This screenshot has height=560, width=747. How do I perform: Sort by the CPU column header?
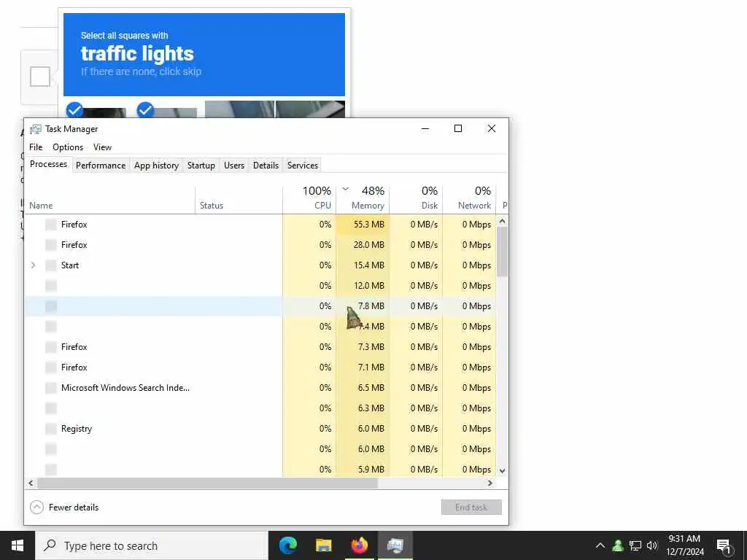[x=309, y=198]
